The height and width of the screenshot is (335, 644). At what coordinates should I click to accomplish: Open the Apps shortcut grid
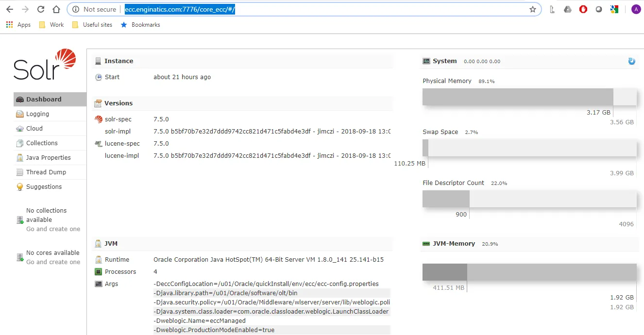pos(18,25)
